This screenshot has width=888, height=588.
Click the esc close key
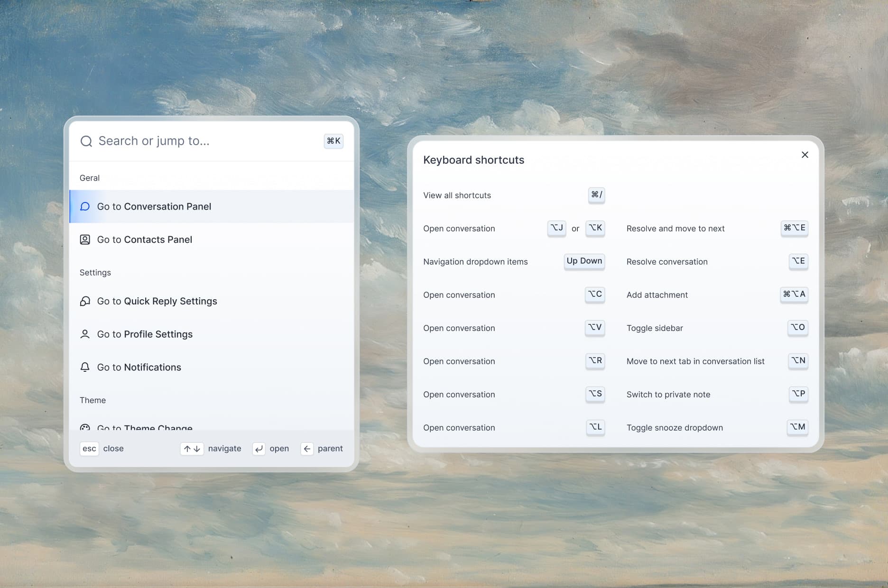pos(89,449)
